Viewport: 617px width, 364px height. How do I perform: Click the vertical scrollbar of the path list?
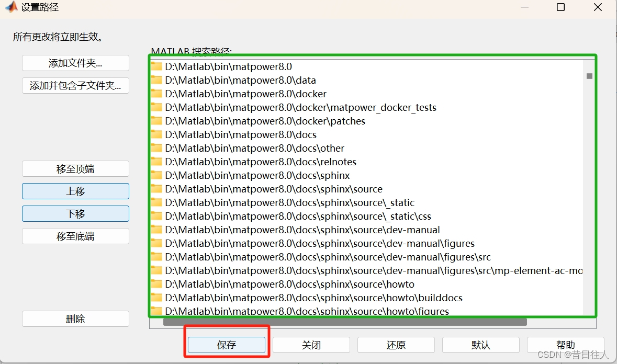tap(590, 77)
